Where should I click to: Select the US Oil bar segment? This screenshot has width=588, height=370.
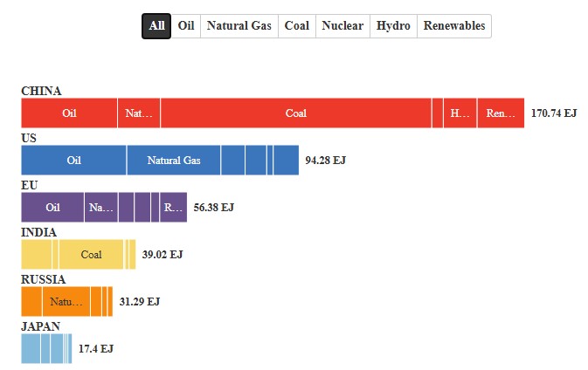[x=73, y=161]
